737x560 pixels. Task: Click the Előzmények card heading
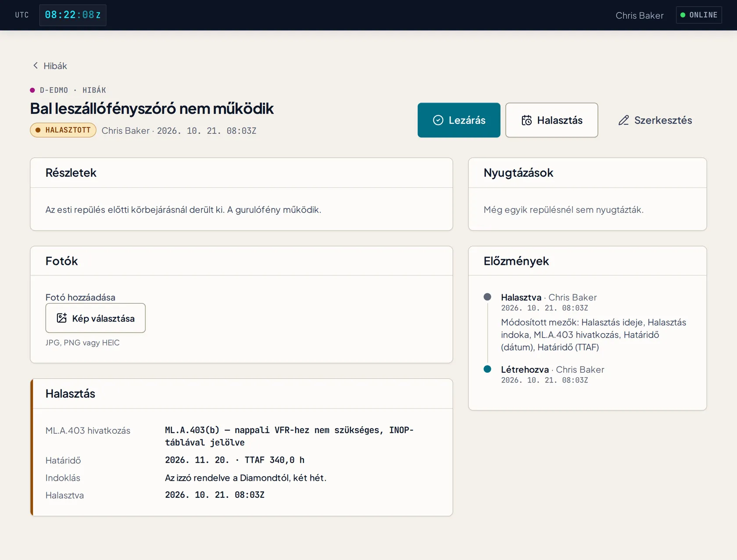516,261
